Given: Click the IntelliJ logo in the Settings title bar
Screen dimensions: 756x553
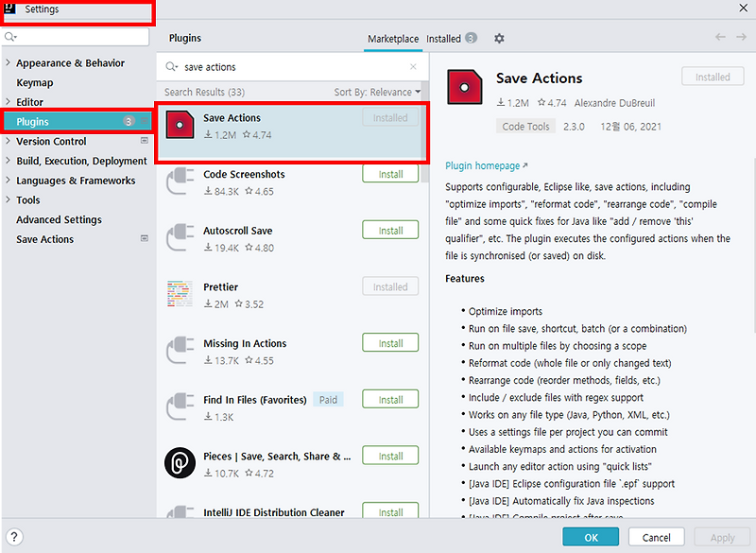Looking at the screenshot, I should (12, 9).
